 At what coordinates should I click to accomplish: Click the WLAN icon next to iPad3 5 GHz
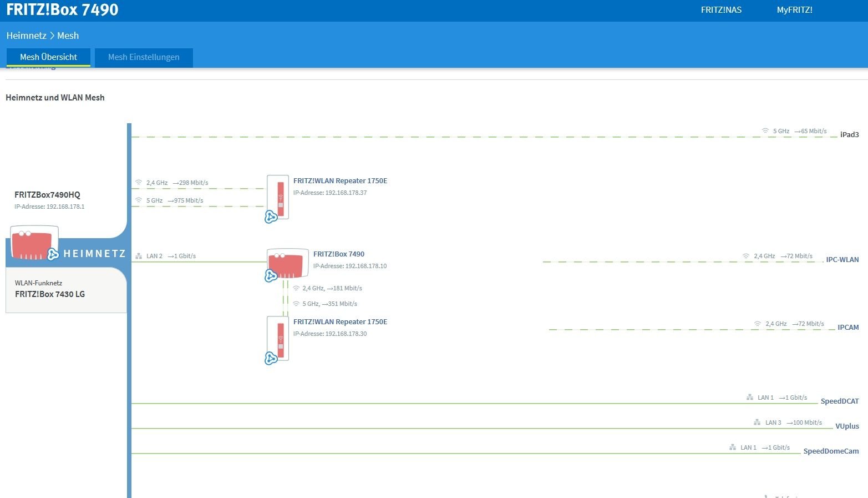pyautogui.click(x=765, y=131)
